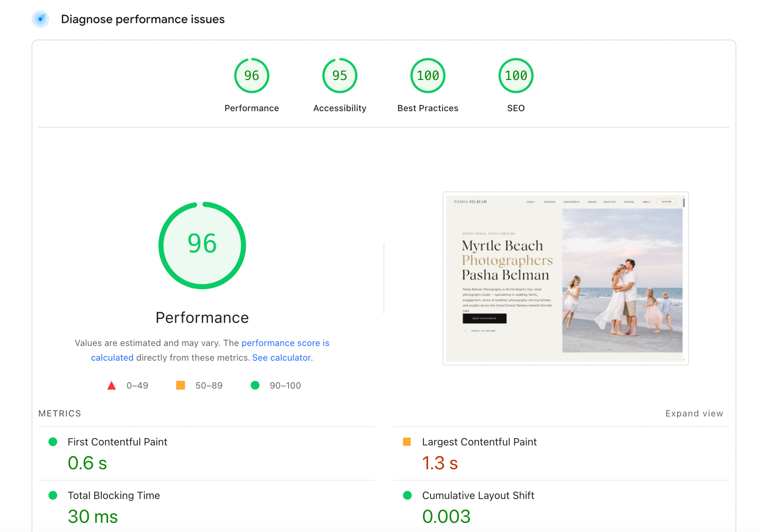The width and height of the screenshot is (759, 532).
Task: Click the green dot beside Total Blocking Time
Action: coord(53,495)
